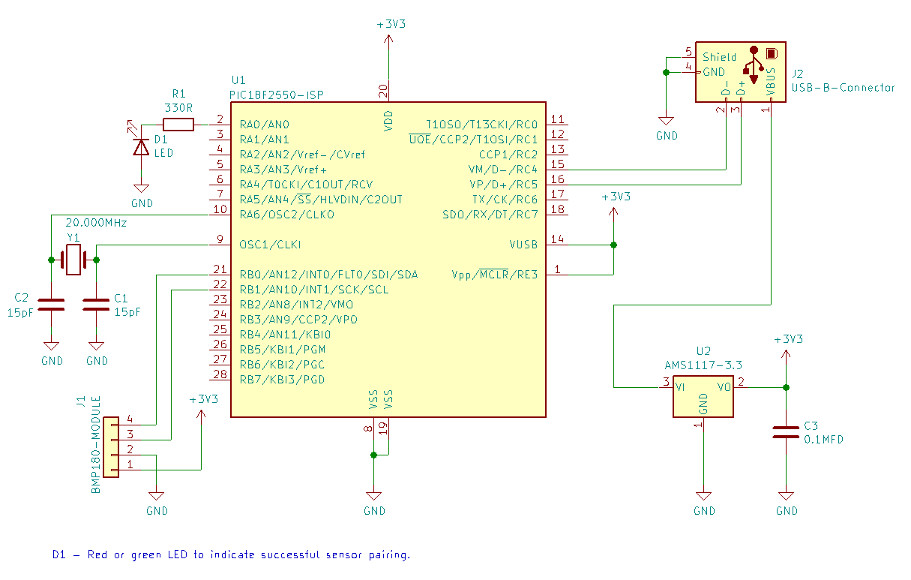Click the VM/D-/RC4 pin label
Viewport: 911px width, 580px height.
(503, 170)
